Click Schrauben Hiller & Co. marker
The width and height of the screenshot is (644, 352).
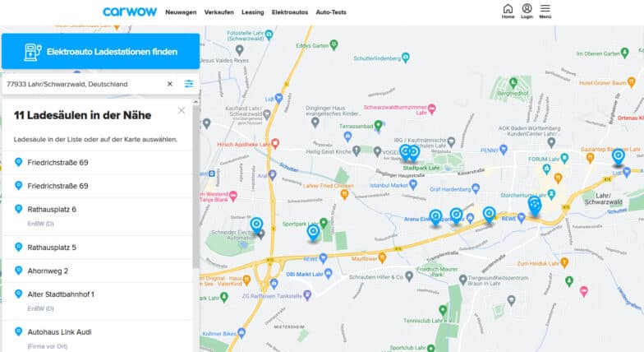coord(409,276)
